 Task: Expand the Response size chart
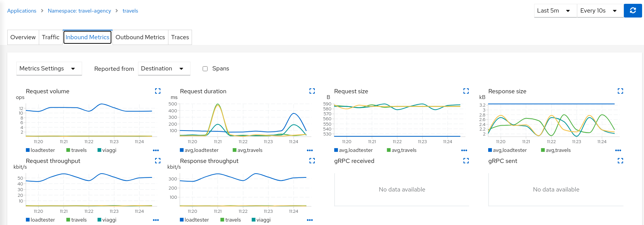(620, 91)
